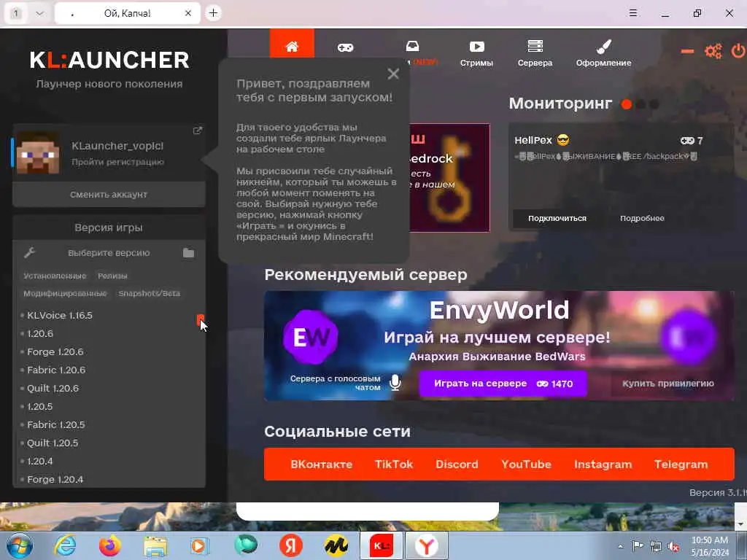
Task: Open media player taskbar icon
Action: coord(200,545)
